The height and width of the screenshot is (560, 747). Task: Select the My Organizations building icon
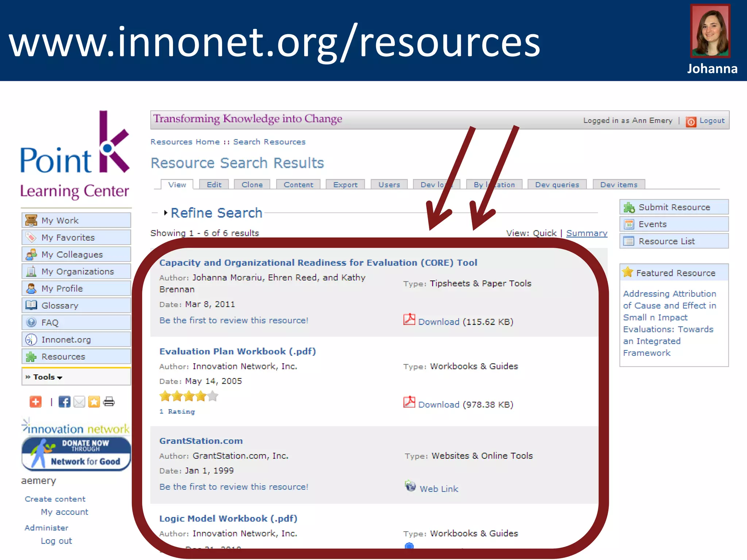point(31,272)
